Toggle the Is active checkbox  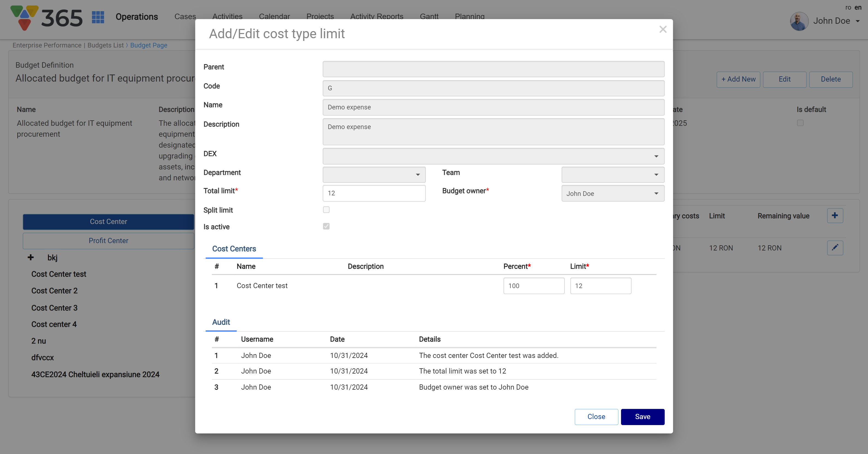click(326, 226)
